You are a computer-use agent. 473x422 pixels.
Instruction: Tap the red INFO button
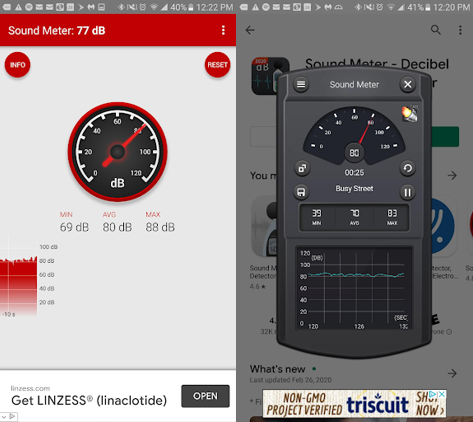click(17, 65)
